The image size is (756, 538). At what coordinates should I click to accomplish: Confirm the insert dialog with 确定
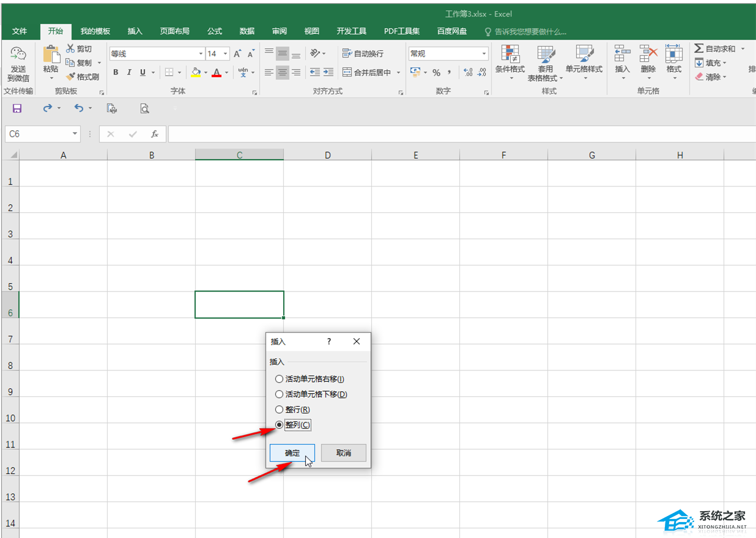[292, 453]
